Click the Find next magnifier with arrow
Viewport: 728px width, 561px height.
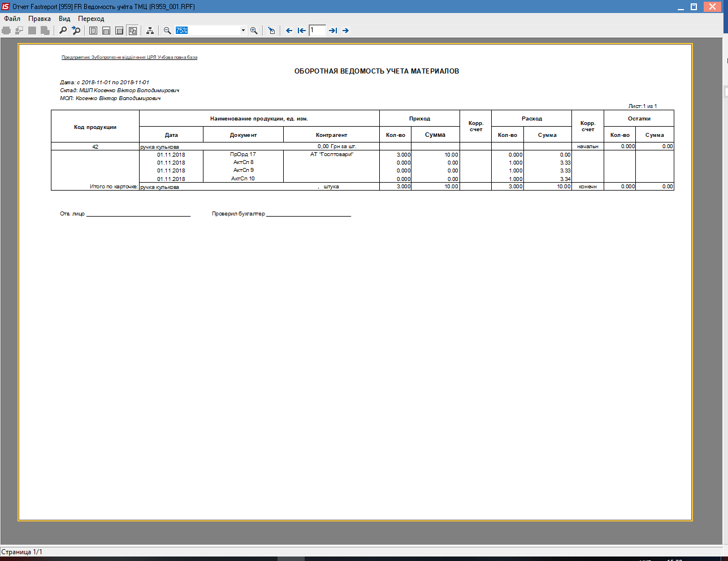[x=76, y=31]
